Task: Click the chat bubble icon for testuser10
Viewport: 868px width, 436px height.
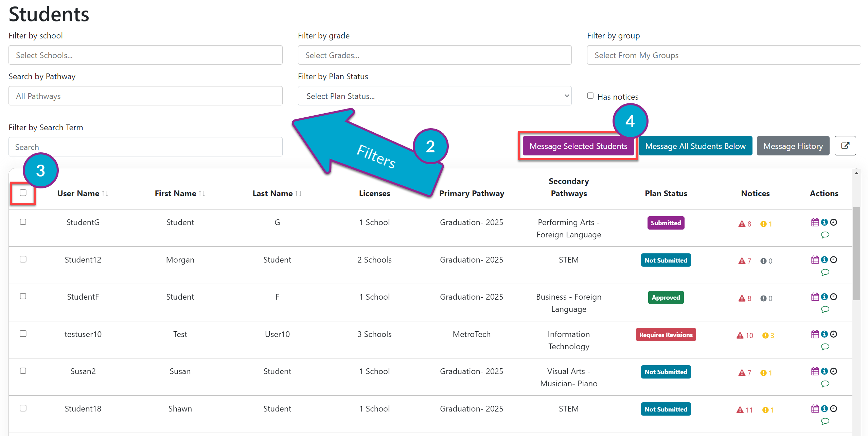Action: [x=825, y=347]
